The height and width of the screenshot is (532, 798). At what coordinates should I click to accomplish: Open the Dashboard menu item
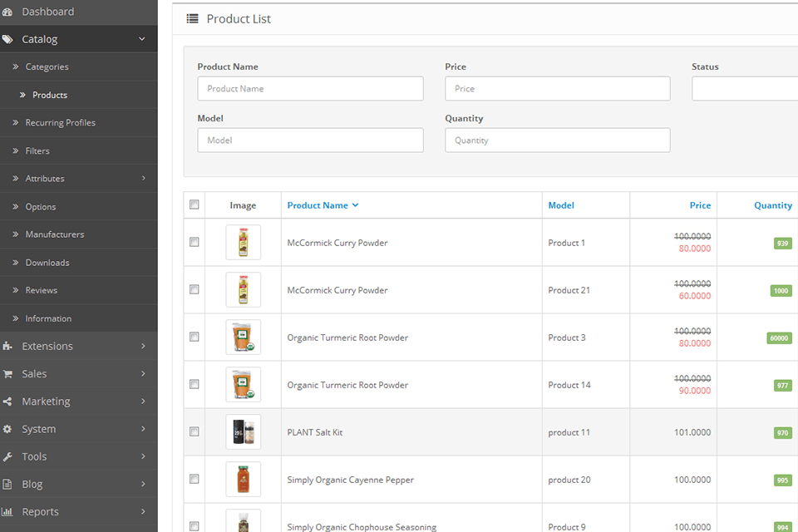point(48,12)
